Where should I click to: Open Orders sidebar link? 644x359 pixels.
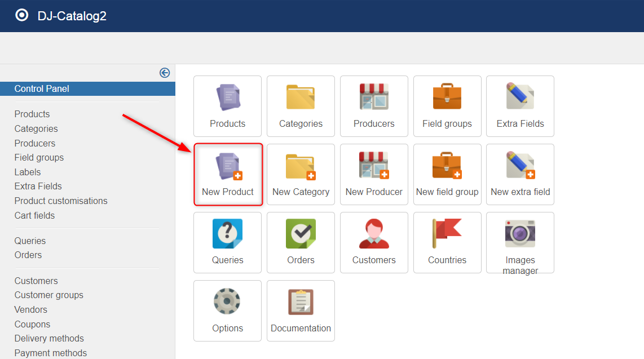[28, 255]
